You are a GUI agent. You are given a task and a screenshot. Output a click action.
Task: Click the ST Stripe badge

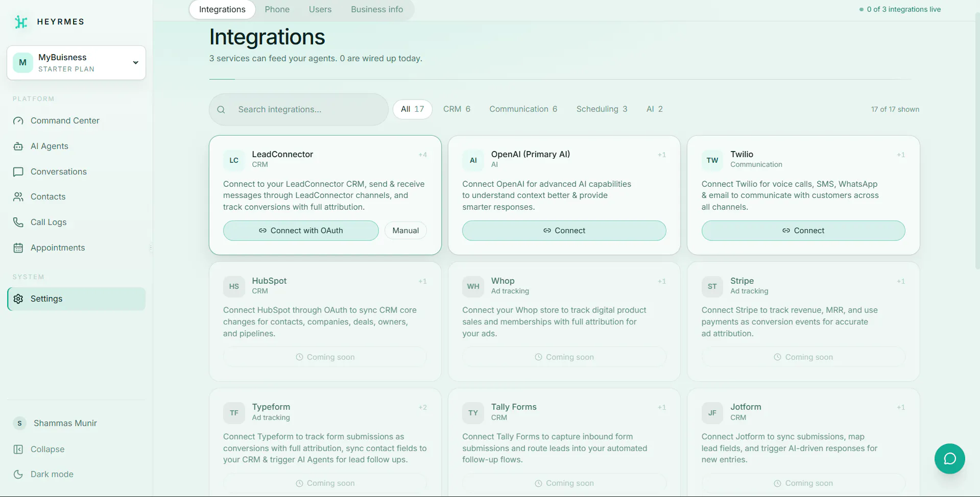pyautogui.click(x=712, y=286)
